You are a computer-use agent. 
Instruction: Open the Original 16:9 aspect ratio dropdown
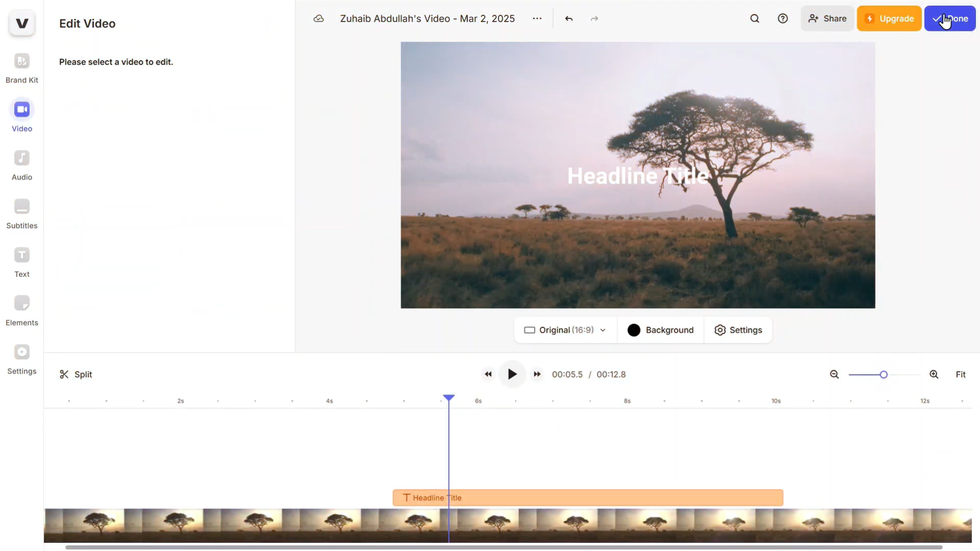[x=564, y=330]
